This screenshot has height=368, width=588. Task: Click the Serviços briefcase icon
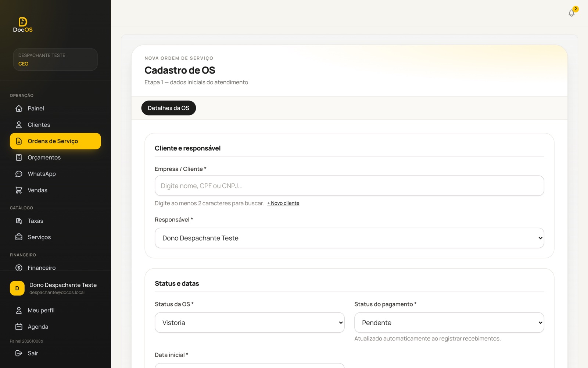point(19,237)
